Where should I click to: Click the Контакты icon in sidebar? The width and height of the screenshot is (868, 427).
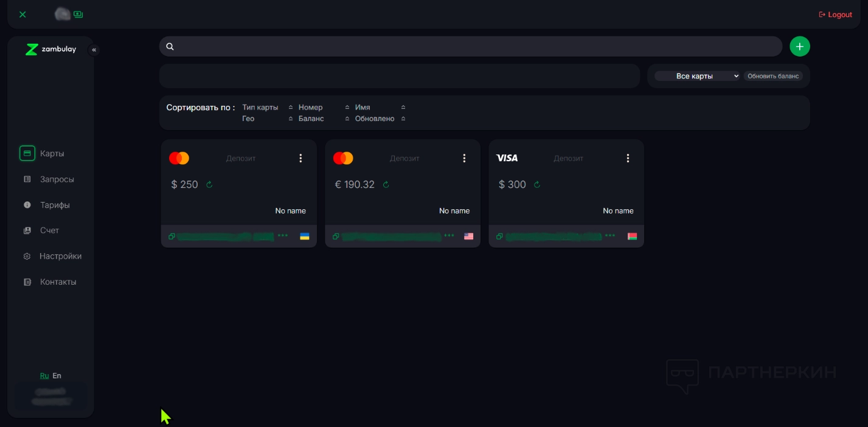pos(27,282)
